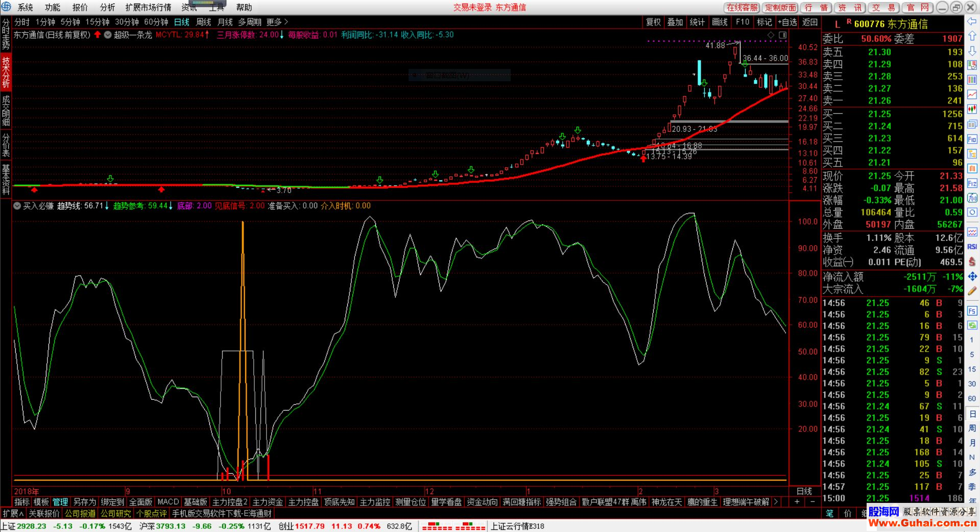The image size is (980, 532).
Task: Click the 官网 button at top right
Action: tap(918, 7)
